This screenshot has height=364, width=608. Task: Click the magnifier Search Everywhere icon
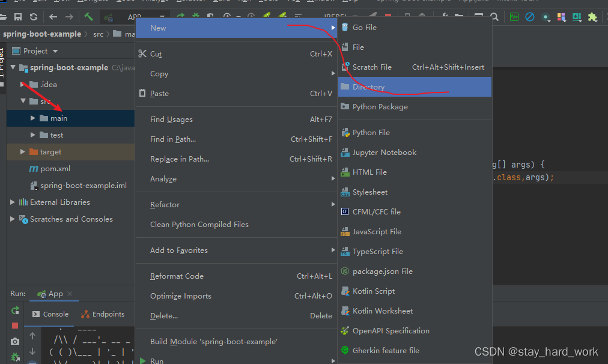[x=494, y=17]
